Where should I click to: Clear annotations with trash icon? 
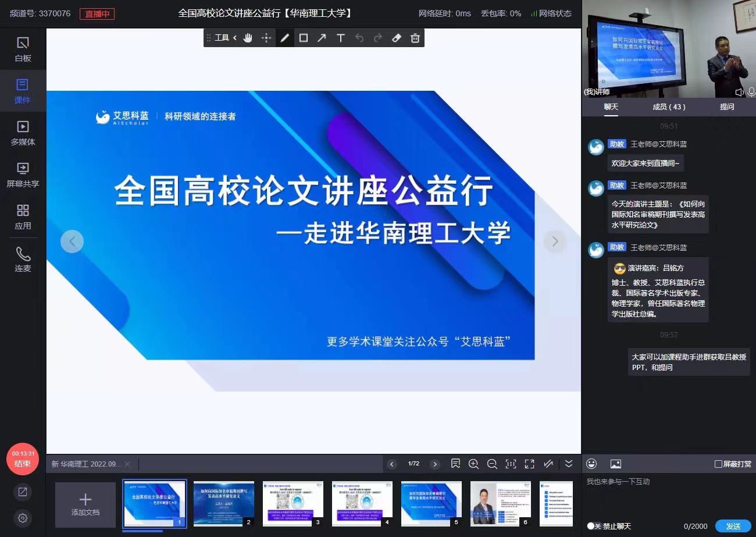[415, 38]
